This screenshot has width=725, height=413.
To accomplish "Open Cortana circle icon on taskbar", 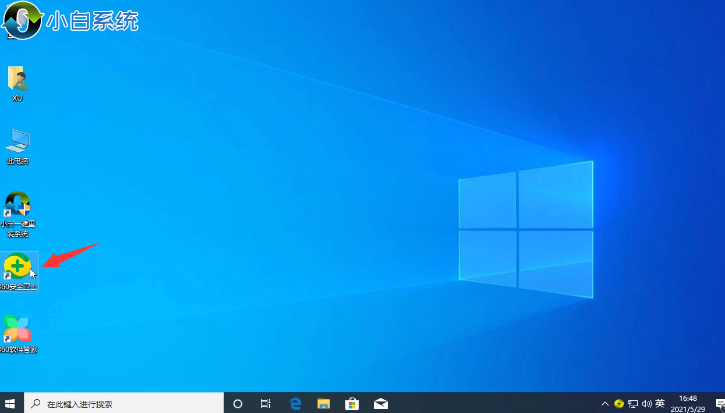I will coord(238,403).
